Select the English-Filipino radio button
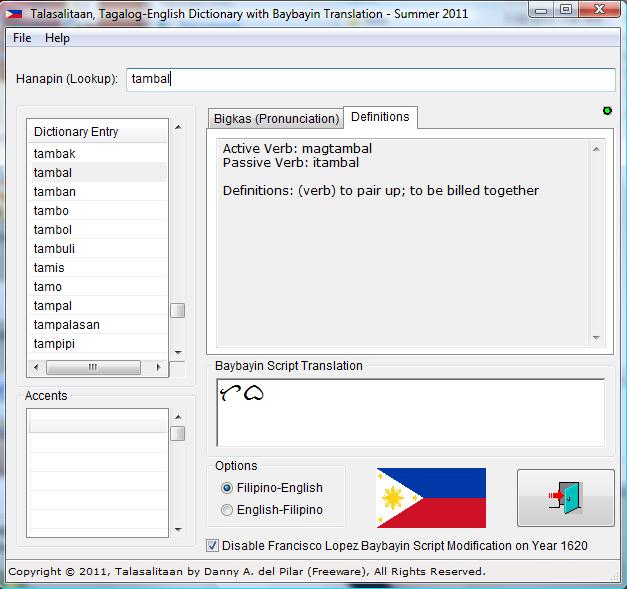This screenshot has height=589, width=627. [x=227, y=510]
